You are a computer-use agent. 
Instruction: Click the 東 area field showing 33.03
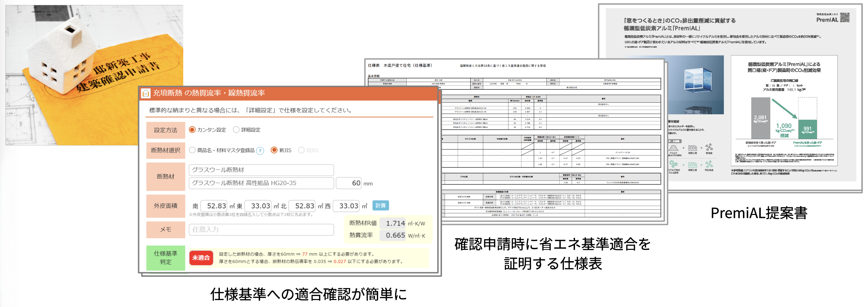pos(258,206)
